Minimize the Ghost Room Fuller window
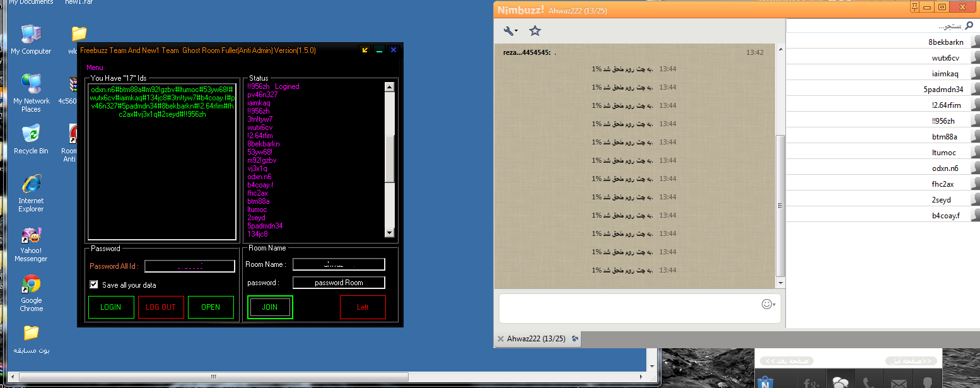Viewport: 980px width, 388px height. (379, 50)
